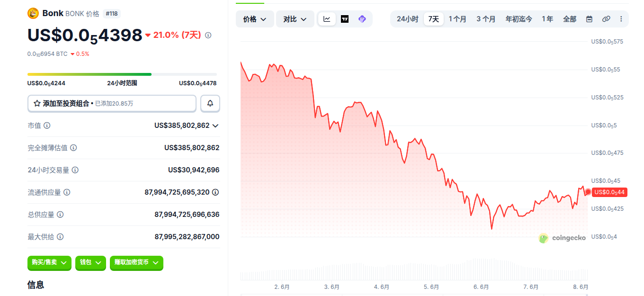Click the price alert bell icon
This screenshot has height=296, width=644.
click(x=210, y=103)
